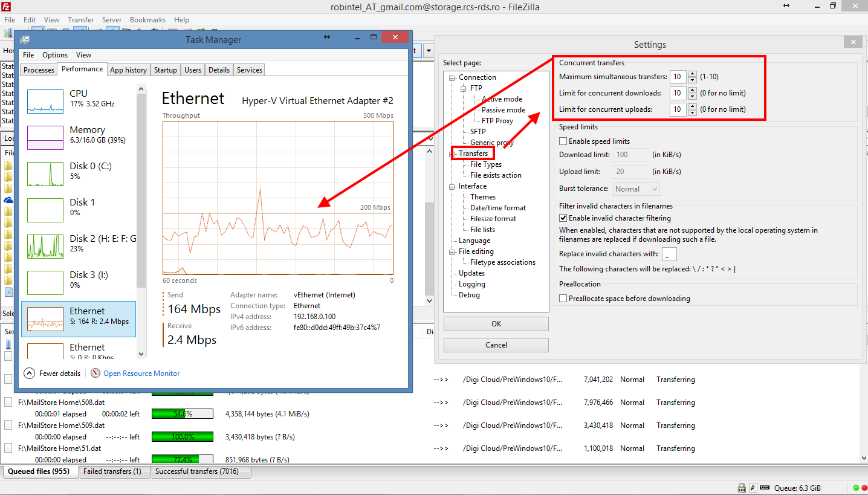Switch to the App history tab
Image resolution: width=868 pixels, height=495 pixels.
tap(128, 70)
